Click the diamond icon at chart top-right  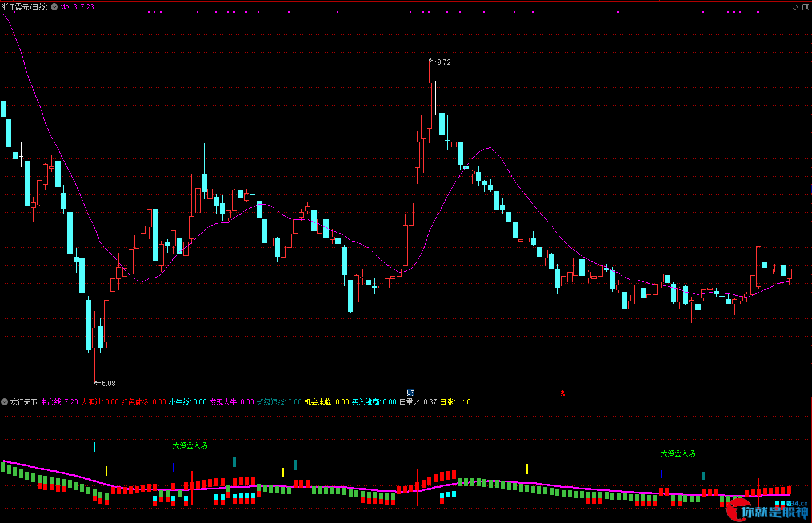pyautogui.click(x=795, y=7)
